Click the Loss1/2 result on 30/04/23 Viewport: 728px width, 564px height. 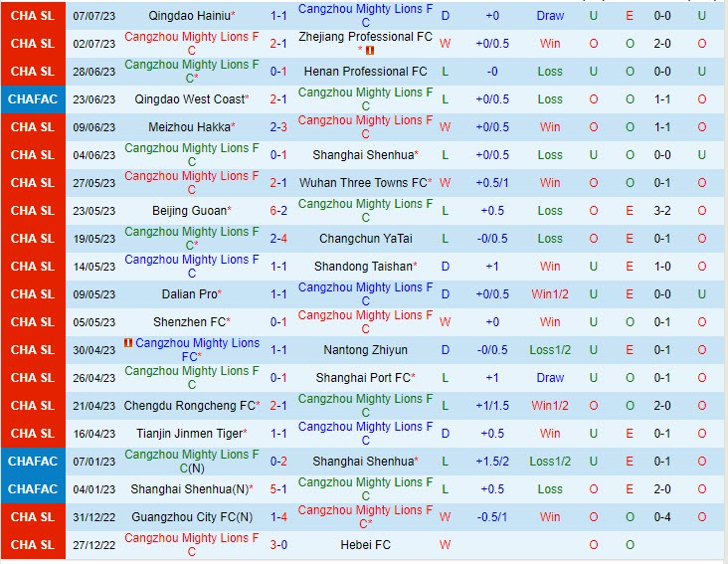[x=550, y=350]
